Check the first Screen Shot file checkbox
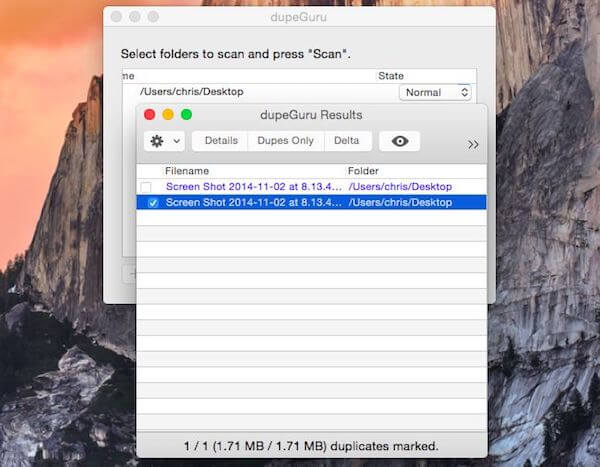The image size is (600, 467). 146,187
